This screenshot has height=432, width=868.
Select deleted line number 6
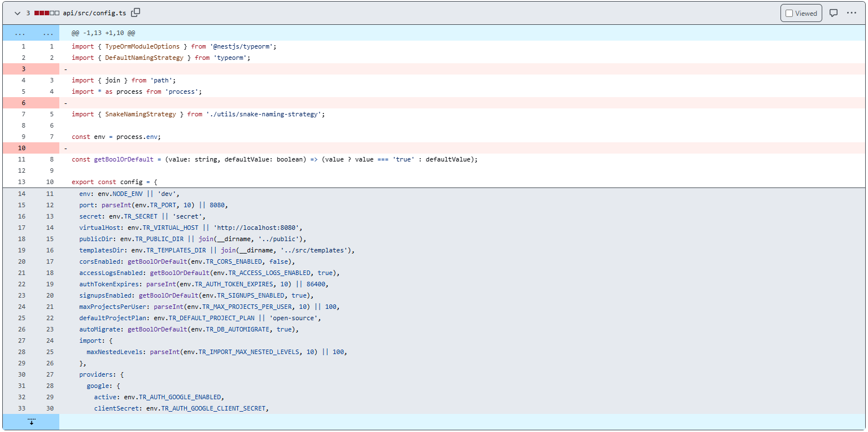click(x=23, y=103)
